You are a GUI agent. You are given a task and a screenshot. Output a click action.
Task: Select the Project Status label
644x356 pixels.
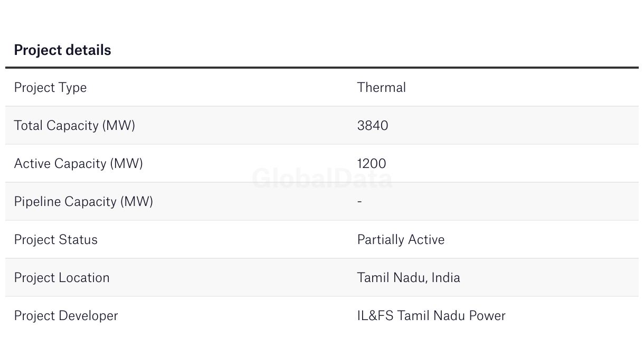tap(56, 239)
